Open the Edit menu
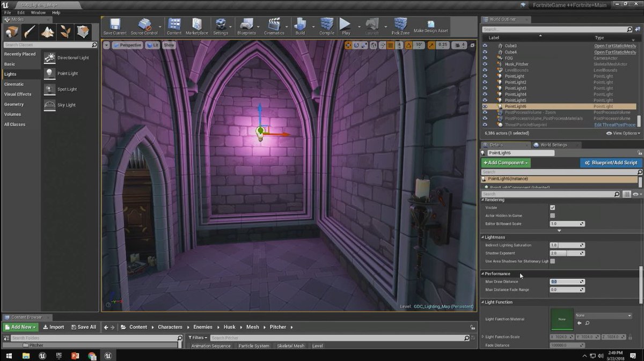 (21, 12)
